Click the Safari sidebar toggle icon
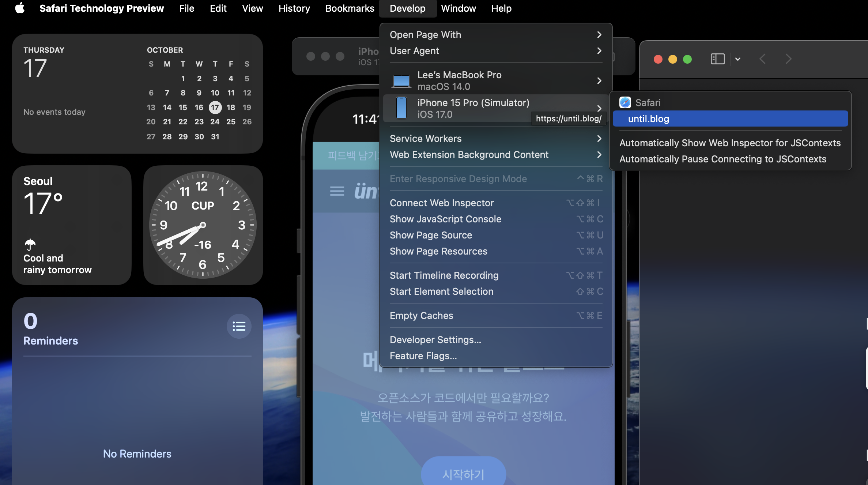868x485 pixels. (x=717, y=59)
